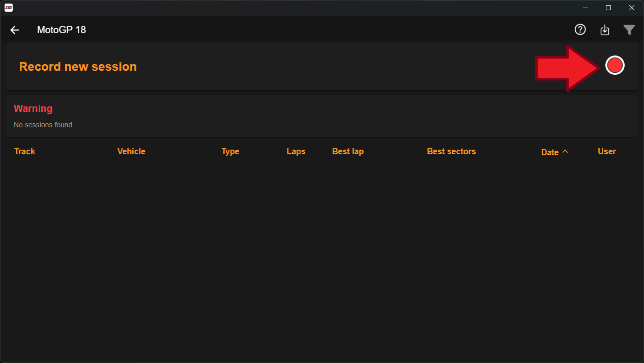Click the 'Record new session' heading
Screen dimensions: 644x363
[78, 67]
